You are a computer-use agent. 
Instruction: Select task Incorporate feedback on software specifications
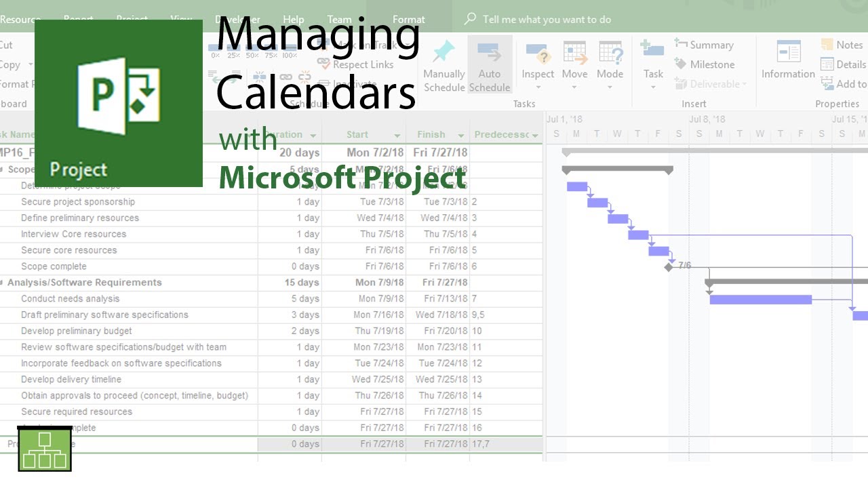point(121,363)
